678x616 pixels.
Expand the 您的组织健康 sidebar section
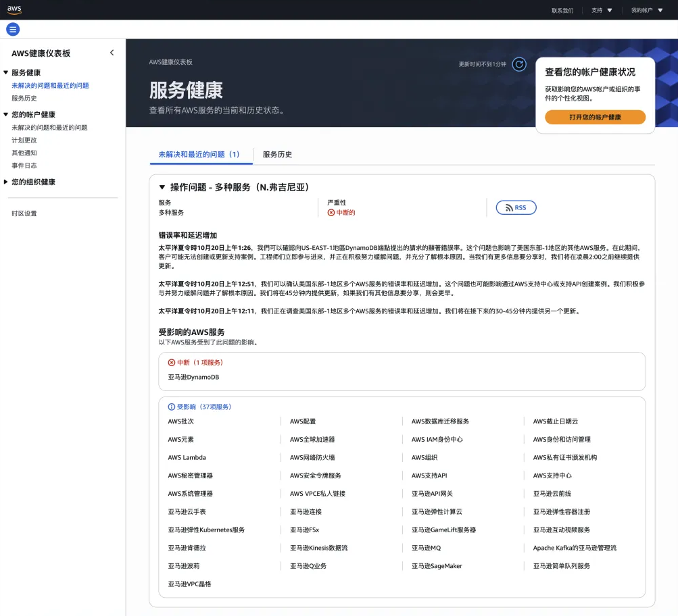point(6,182)
